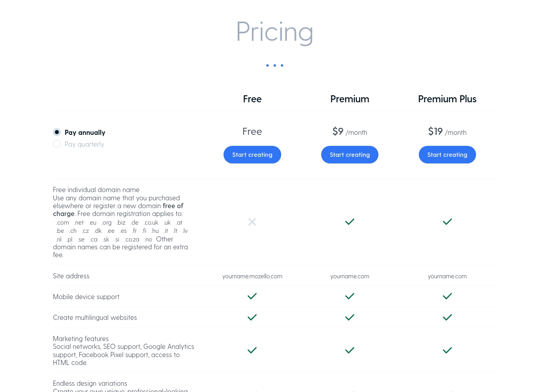Click Free plan checkmark for Mobile device support
This screenshot has height=392, width=549.
point(252,296)
